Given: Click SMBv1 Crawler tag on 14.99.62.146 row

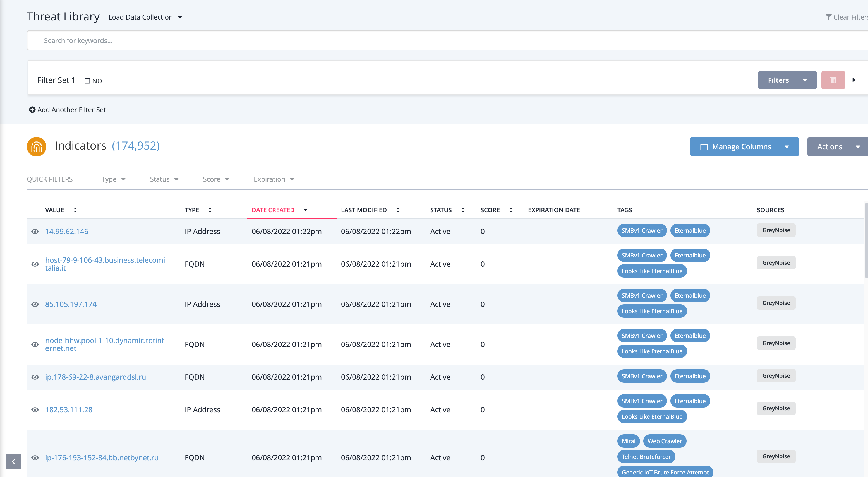Looking at the screenshot, I should (642, 230).
